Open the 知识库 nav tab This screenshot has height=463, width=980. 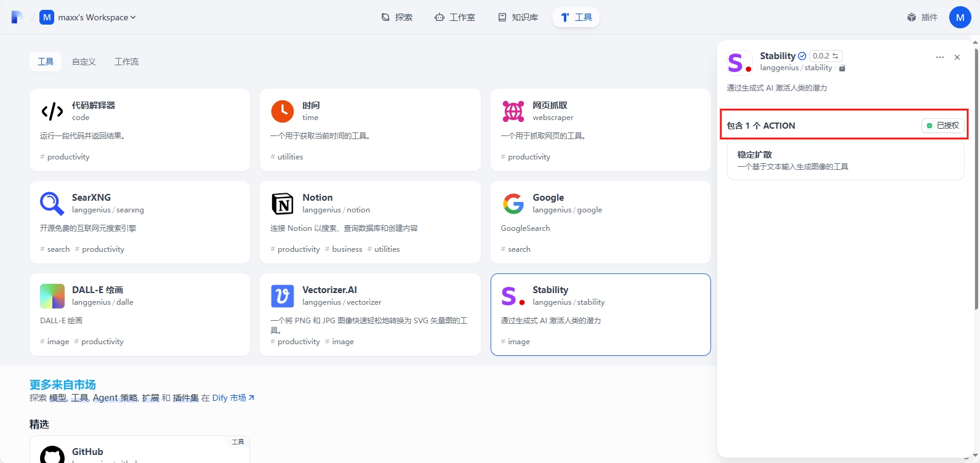pyautogui.click(x=518, y=17)
